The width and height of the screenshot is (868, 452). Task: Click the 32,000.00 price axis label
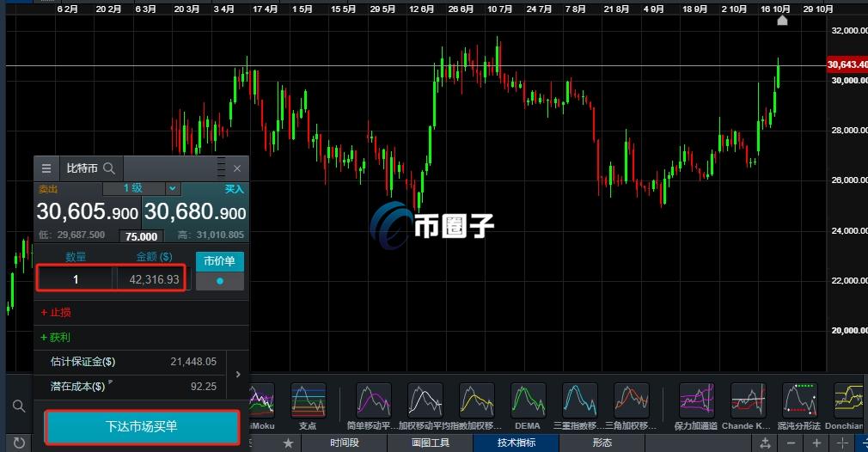tap(849, 30)
